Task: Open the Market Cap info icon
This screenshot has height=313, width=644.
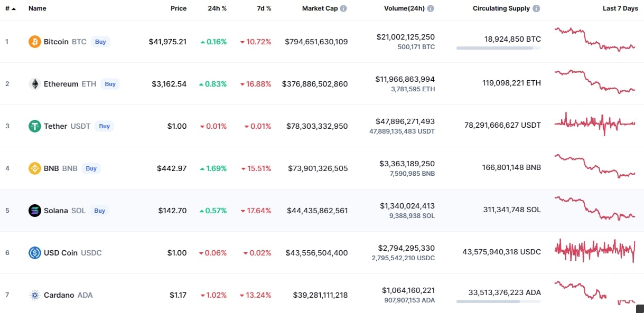Action: (343, 8)
